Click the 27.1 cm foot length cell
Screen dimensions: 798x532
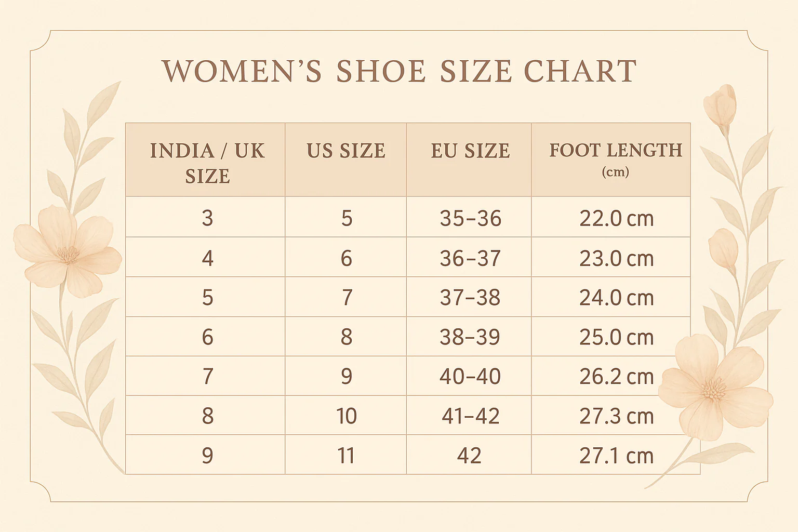point(616,456)
